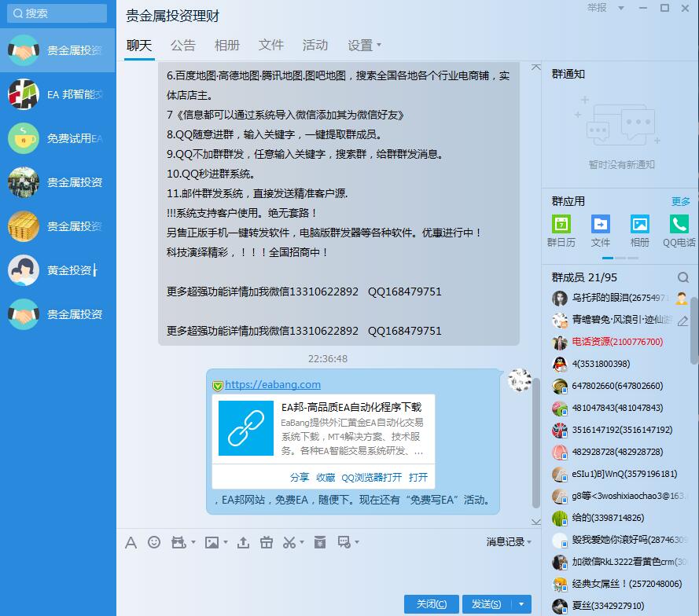Click 举报 to report the group
Screen dimensions: 699x616
[597, 8]
